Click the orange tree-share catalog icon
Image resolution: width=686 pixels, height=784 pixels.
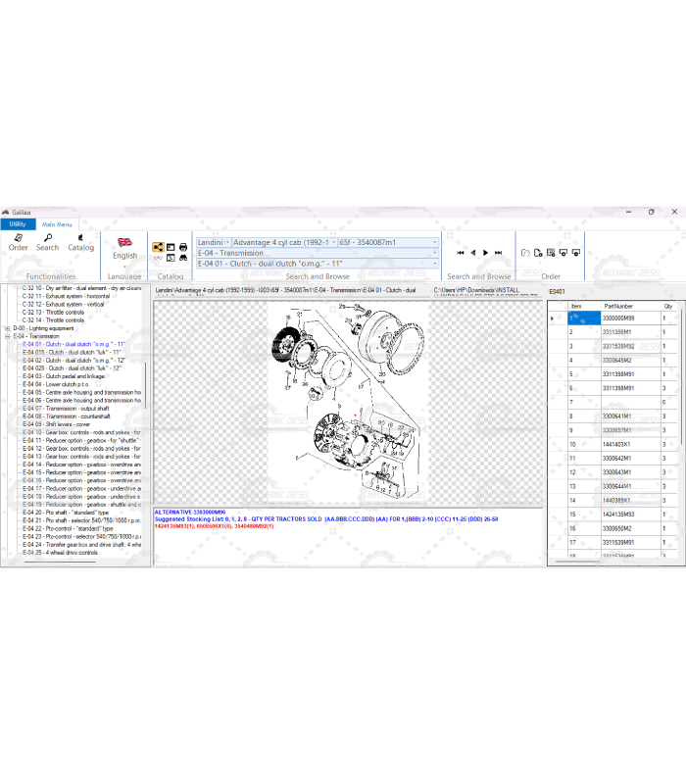158,246
